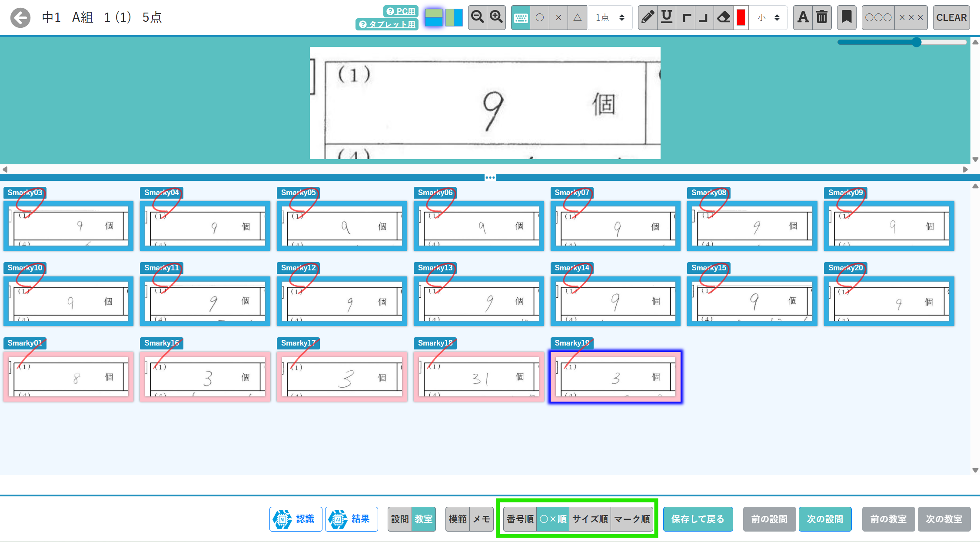The height and width of the screenshot is (542, 980).
Task: Select the pencil drawing tool
Action: pyautogui.click(x=647, y=17)
